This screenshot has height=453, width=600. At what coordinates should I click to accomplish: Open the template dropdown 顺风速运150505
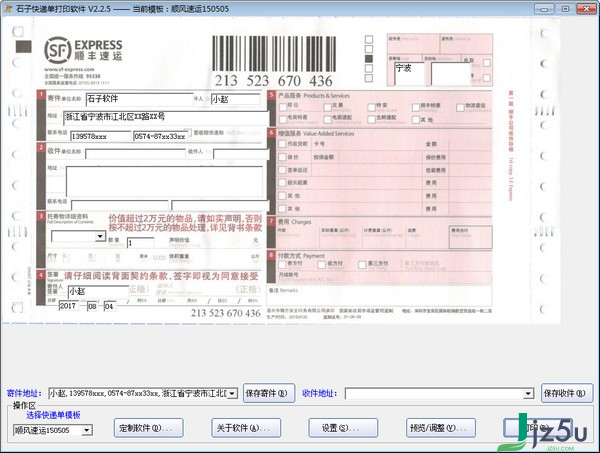point(86,430)
